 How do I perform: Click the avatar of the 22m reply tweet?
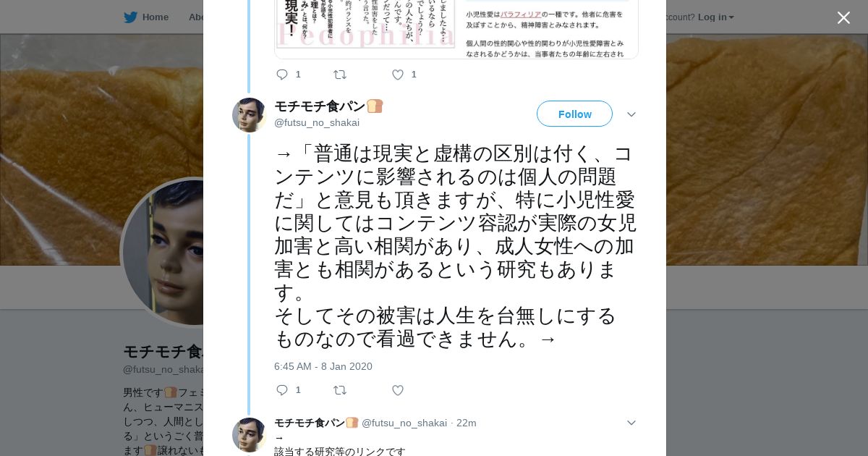point(250,435)
